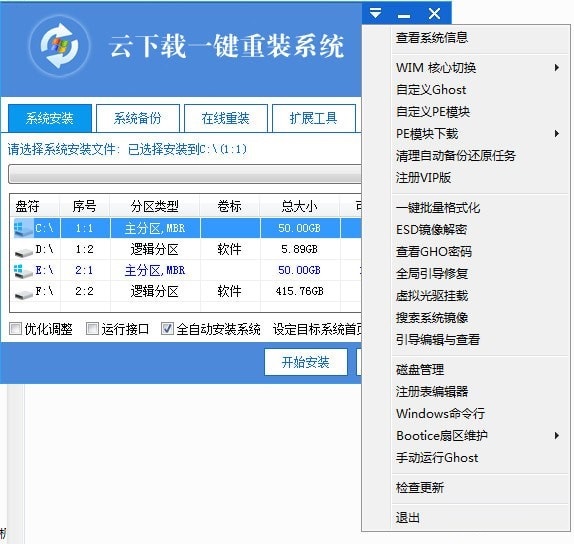Image resolution: width=574 pixels, height=544 pixels.
Task: Click the 2:1 sequence number cell
Action: pyautogui.click(x=85, y=270)
